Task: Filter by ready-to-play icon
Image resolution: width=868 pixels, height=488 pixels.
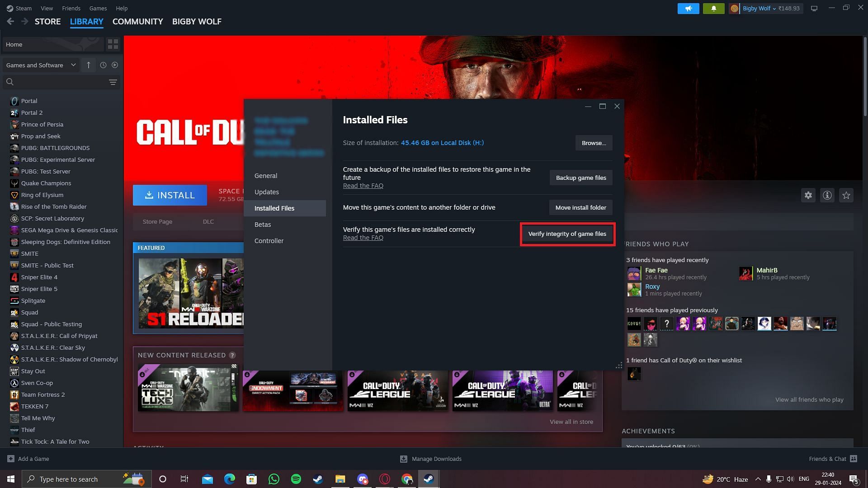Action: tap(115, 65)
